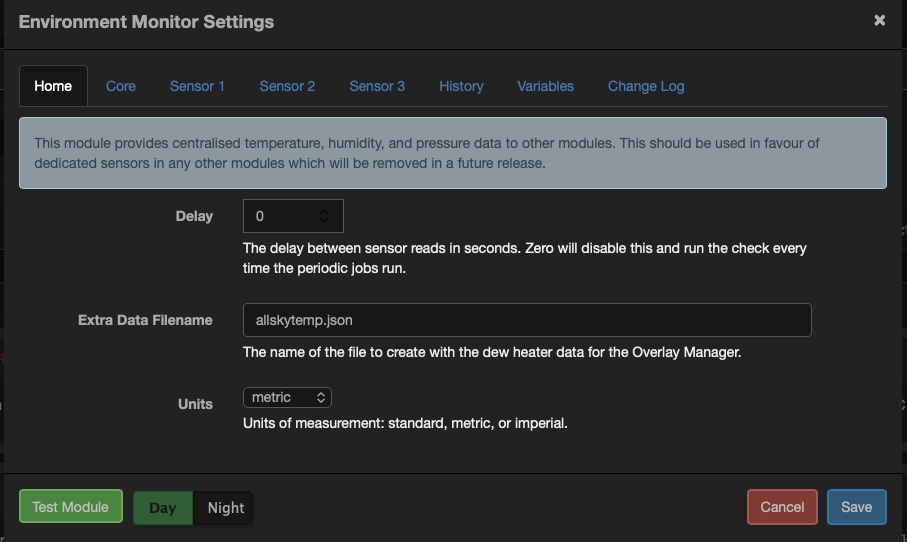Image resolution: width=907 pixels, height=542 pixels.
Task: Switch to the Home tab
Action: pos(53,86)
